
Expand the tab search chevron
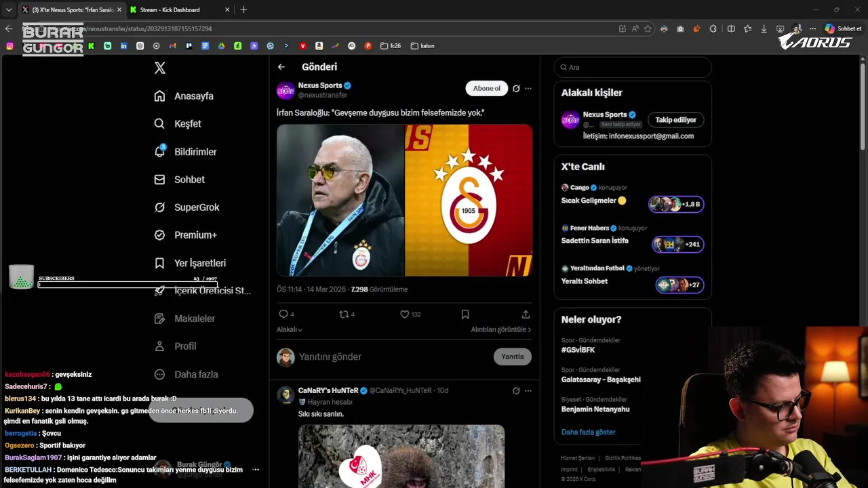pos(9,9)
